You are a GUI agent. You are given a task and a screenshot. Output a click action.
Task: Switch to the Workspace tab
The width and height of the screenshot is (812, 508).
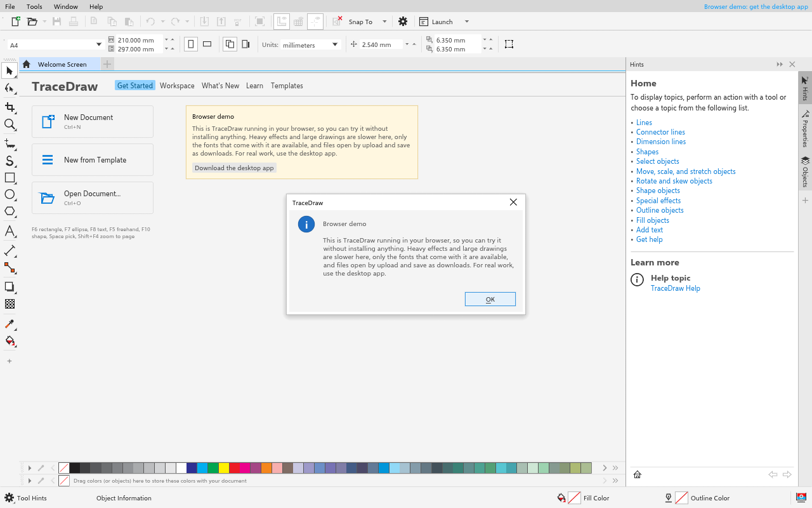click(x=177, y=86)
